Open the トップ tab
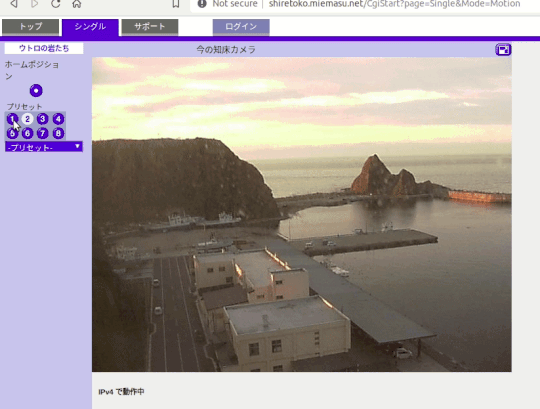The height and width of the screenshot is (409, 540). click(31, 27)
